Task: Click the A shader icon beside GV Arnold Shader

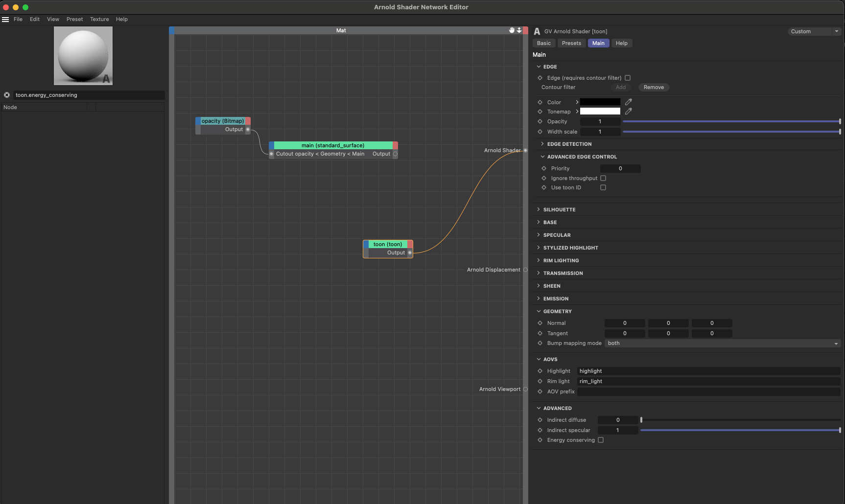Action: point(537,31)
